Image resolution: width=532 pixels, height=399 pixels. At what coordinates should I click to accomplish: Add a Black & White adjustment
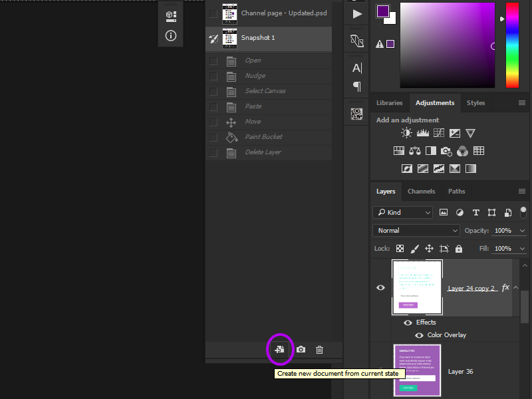tap(431, 151)
